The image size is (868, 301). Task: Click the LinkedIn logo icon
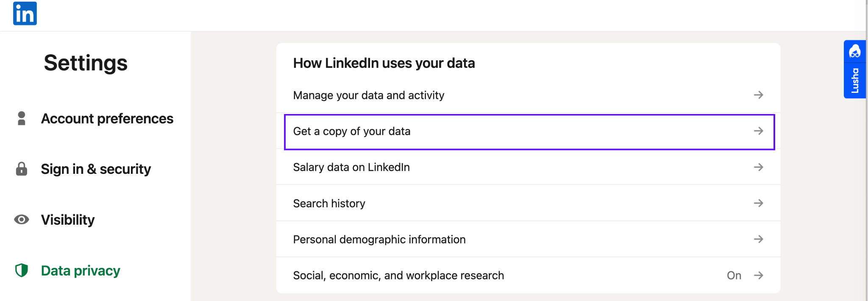25,13
